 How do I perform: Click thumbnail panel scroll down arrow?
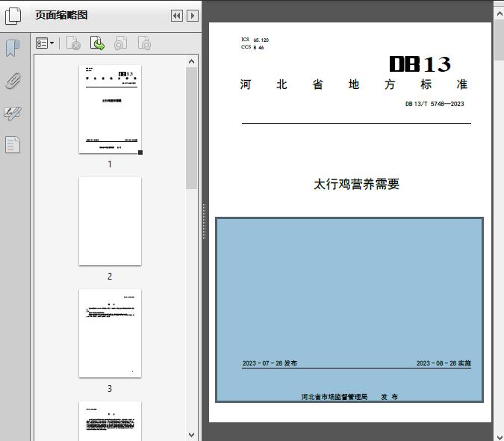[x=192, y=435]
